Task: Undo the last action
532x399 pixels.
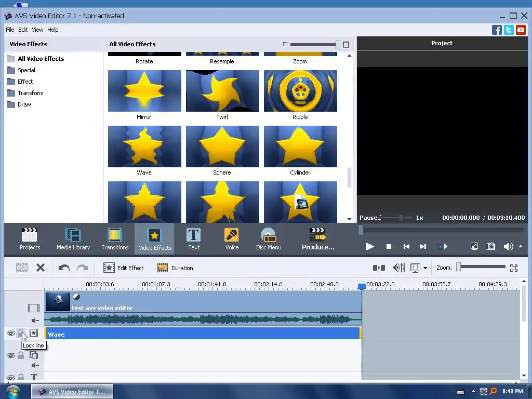Action: 64,268
